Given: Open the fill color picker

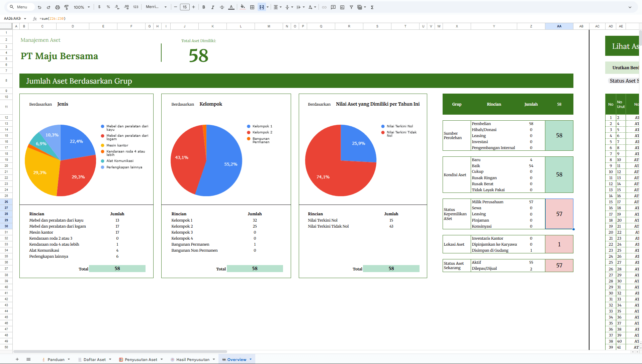Looking at the screenshot, I should [x=243, y=7].
